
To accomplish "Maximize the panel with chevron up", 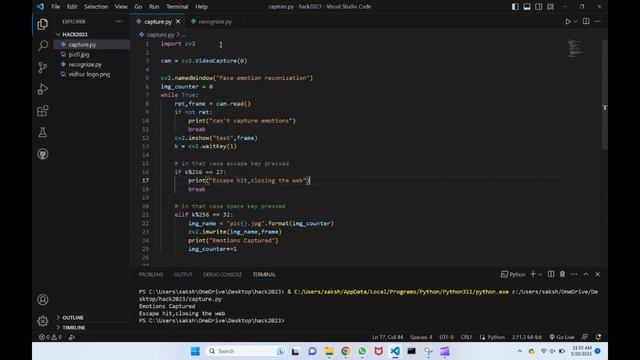I will click(x=586, y=274).
